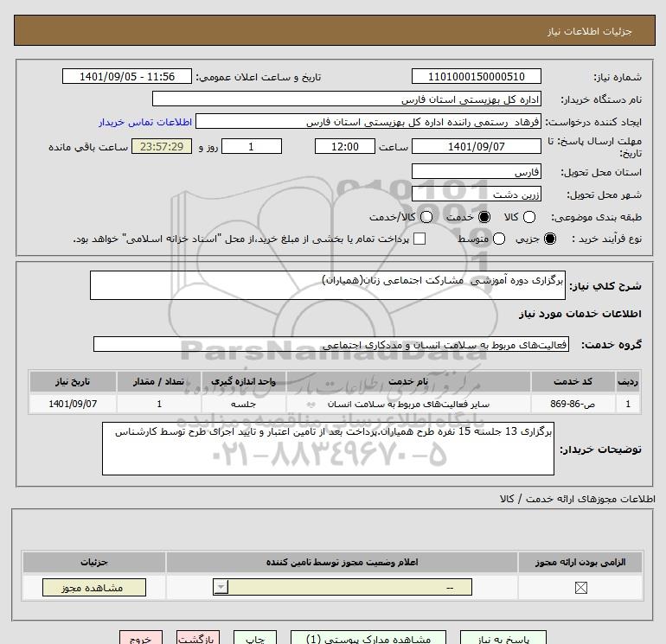666x644 pixels.
Task: Toggle the mandatory license checkbox
Action: [580, 588]
